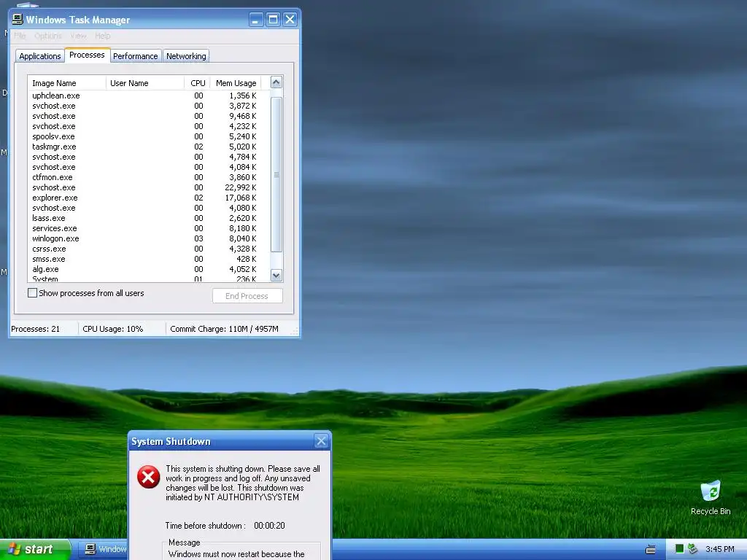
Task: Click the safely remove hardware tray icon
Action: [x=693, y=549]
